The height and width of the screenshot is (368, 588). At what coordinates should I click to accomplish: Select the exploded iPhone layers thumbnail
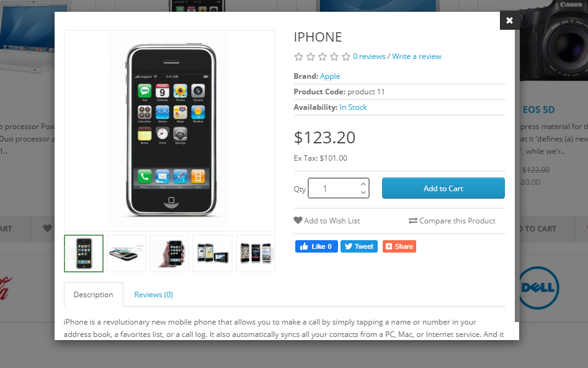pyautogui.click(x=127, y=254)
